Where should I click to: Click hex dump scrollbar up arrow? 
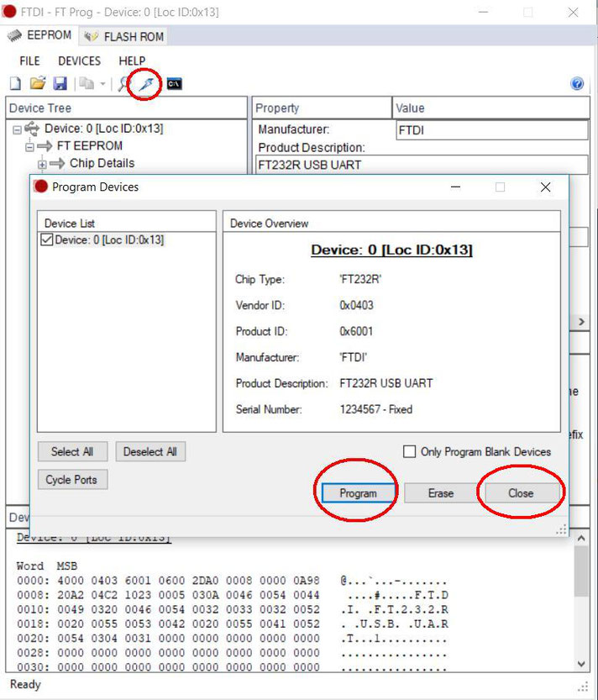[581, 539]
